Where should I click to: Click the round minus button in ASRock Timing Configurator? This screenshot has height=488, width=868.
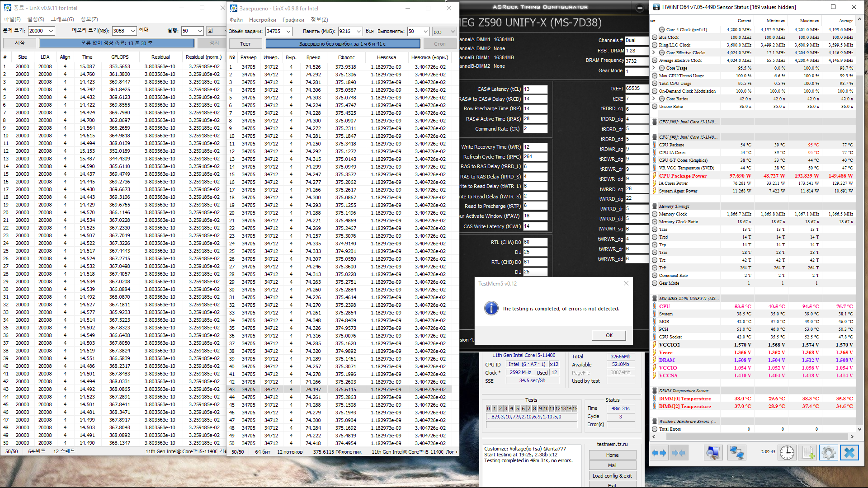tap(640, 8)
